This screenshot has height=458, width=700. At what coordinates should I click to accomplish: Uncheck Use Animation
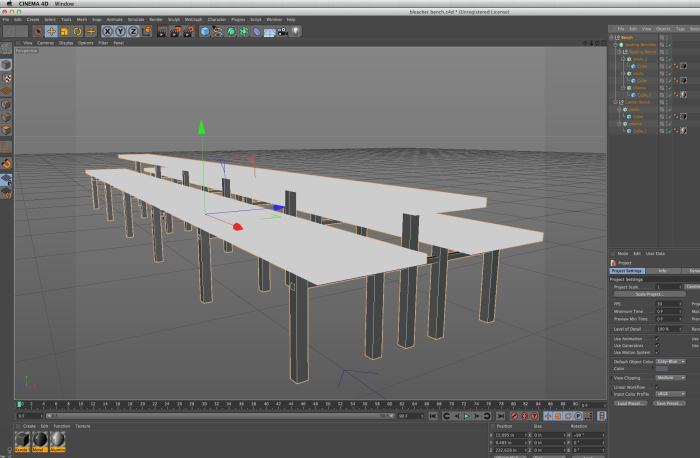[657, 338]
